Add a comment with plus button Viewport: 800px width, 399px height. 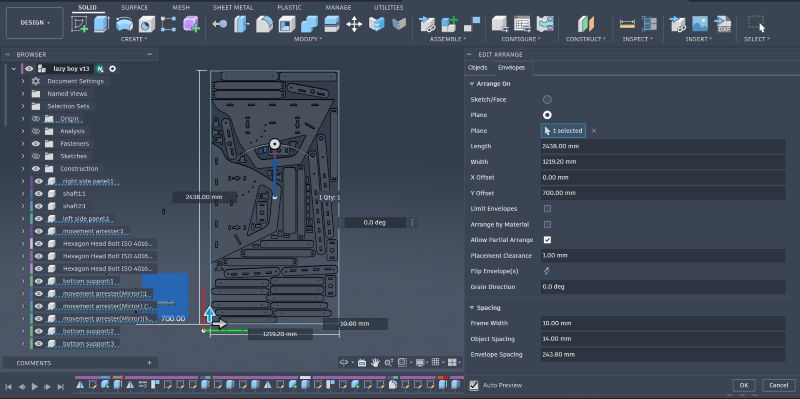149,363
